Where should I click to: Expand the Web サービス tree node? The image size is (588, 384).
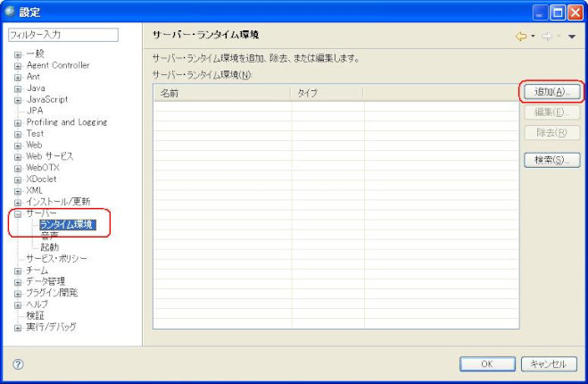pos(17,156)
